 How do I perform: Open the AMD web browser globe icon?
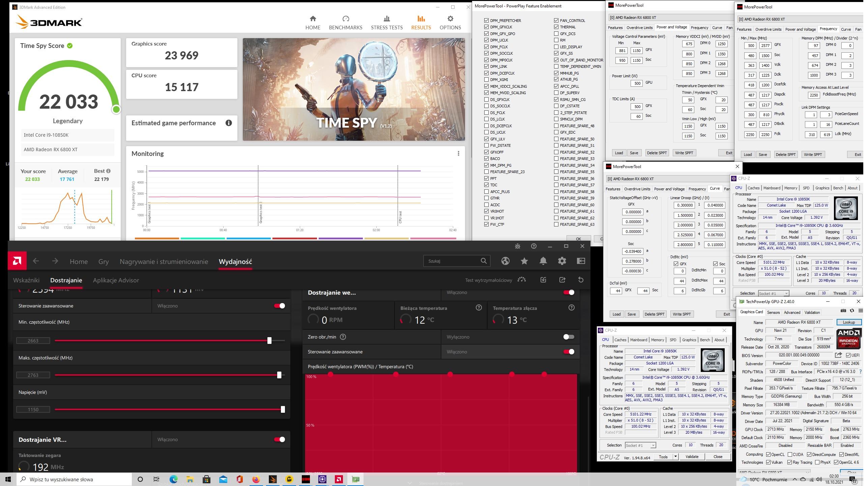(505, 261)
